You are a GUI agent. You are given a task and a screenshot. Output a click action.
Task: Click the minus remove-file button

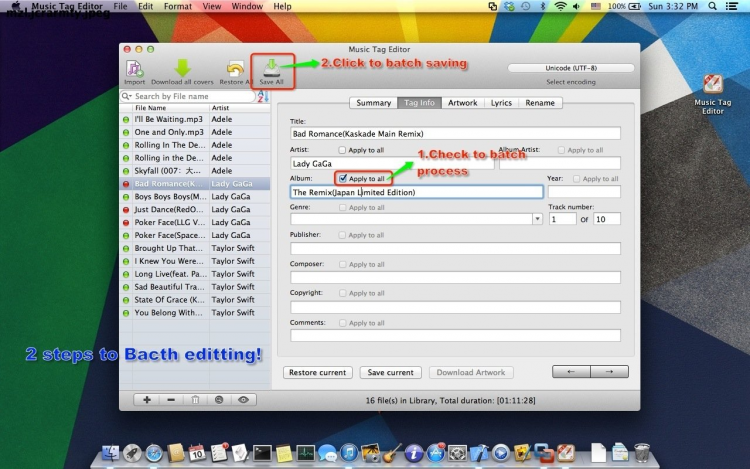(x=171, y=400)
